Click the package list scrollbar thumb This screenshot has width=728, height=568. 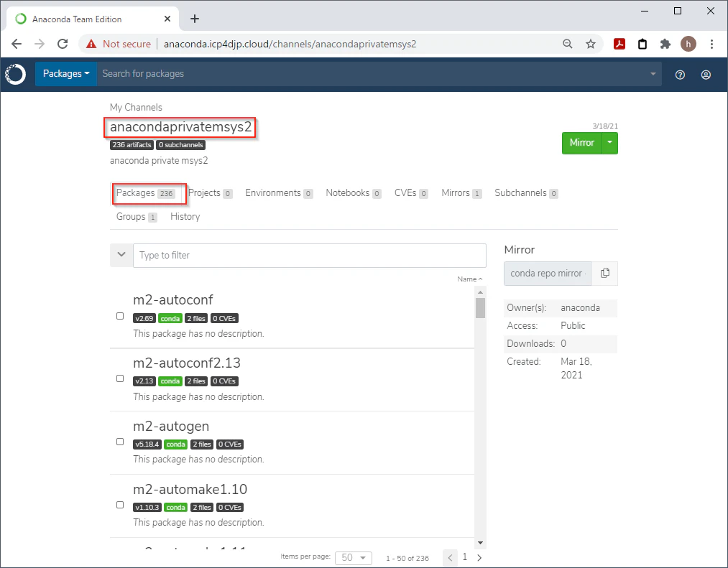(481, 307)
